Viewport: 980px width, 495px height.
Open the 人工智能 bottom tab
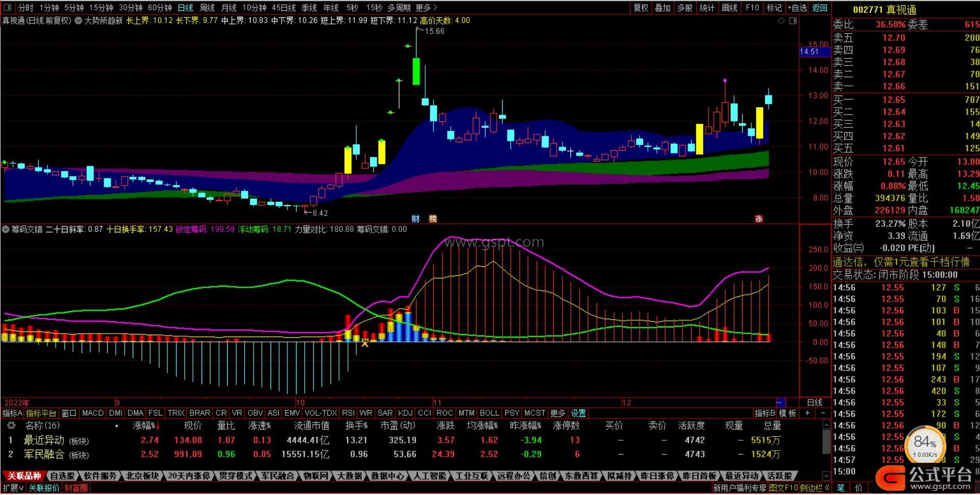coord(430,476)
